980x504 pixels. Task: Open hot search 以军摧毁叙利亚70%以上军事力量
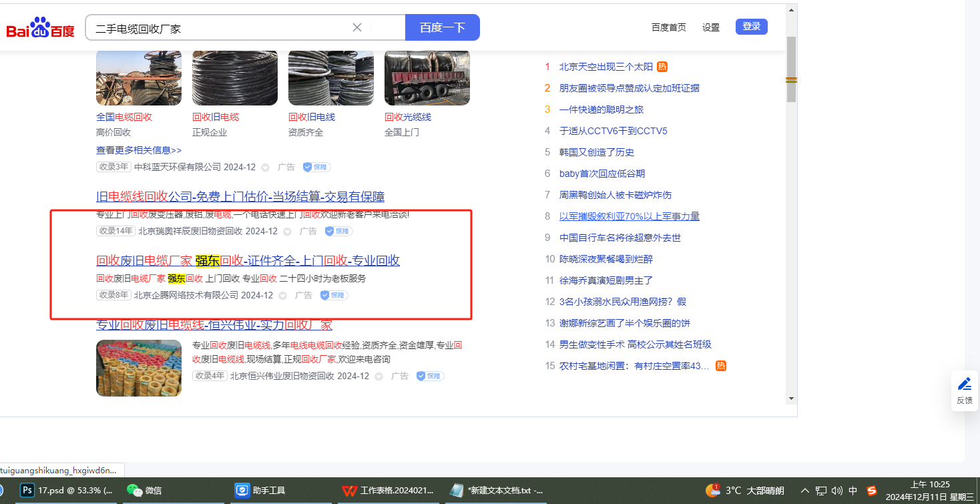pyautogui.click(x=630, y=216)
